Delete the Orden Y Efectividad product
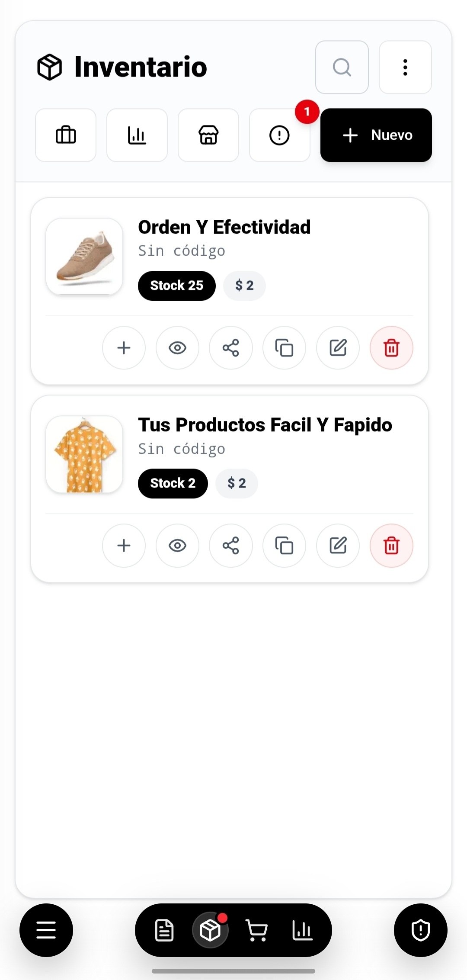Screen dimensions: 467x980 pyautogui.click(x=392, y=348)
